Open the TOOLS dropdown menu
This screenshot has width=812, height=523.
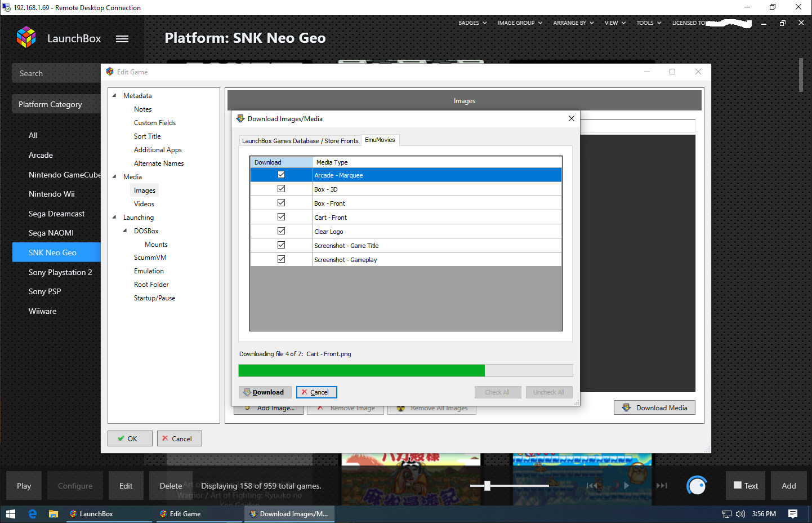point(649,23)
